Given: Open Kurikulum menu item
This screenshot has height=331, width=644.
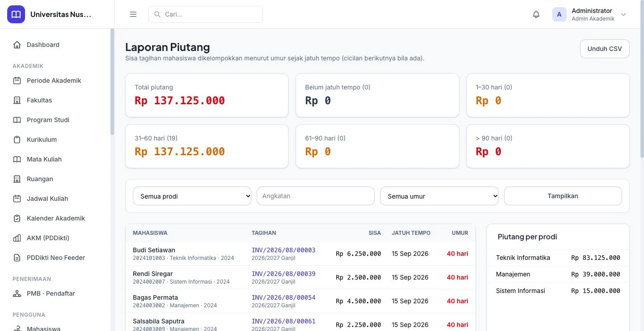Looking at the screenshot, I should click(55, 140).
